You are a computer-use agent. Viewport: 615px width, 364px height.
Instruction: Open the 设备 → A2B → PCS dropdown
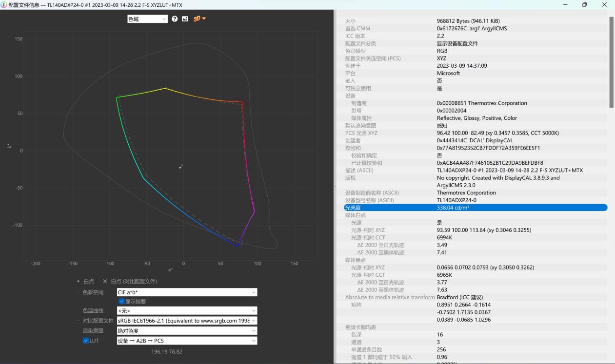pos(187,341)
